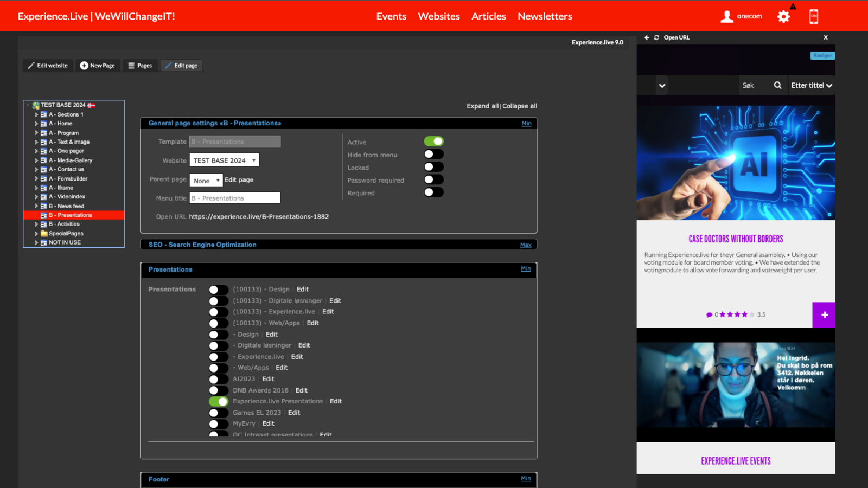Disable the Active toggle
The width and height of the screenshot is (868, 488).
coord(433,142)
